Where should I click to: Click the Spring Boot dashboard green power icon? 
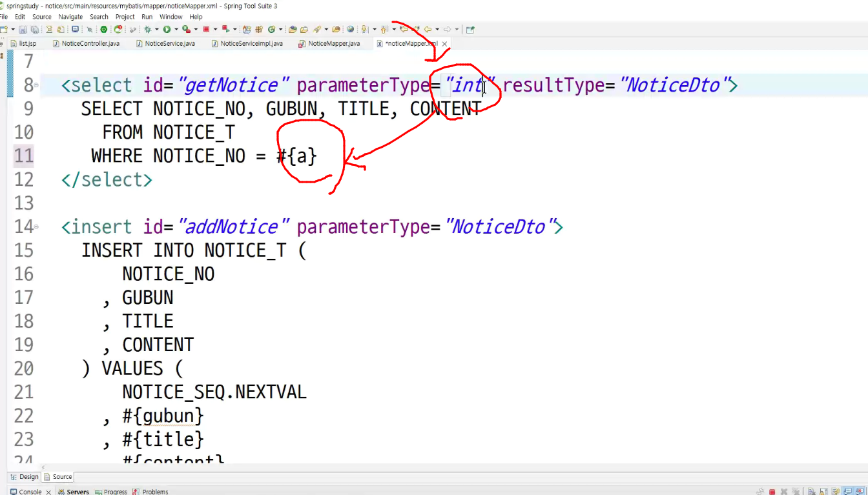104,29
